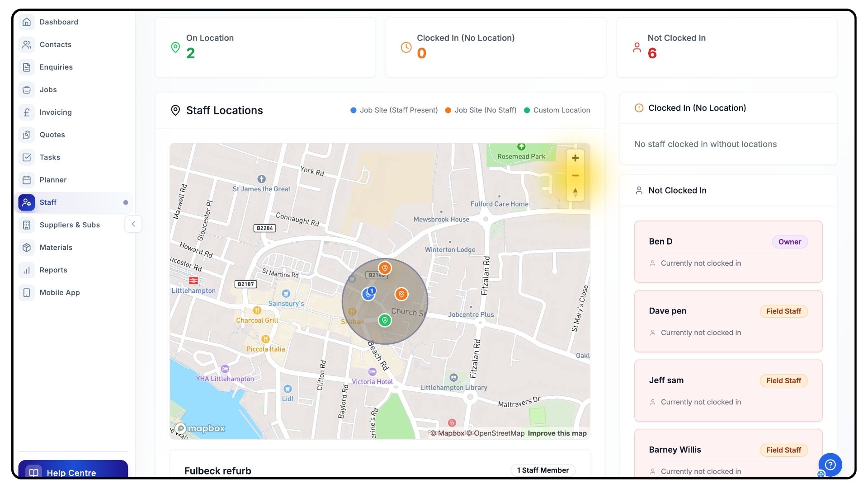Image resolution: width=868 pixels, height=488 pixels.
Task: Click the green custom location map marker
Action: pyautogui.click(x=385, y=320)
